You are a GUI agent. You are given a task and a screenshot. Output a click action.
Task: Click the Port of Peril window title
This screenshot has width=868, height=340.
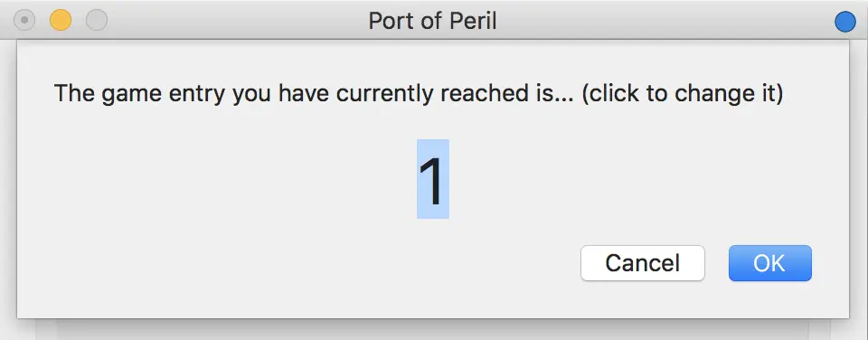coord(432,21)
